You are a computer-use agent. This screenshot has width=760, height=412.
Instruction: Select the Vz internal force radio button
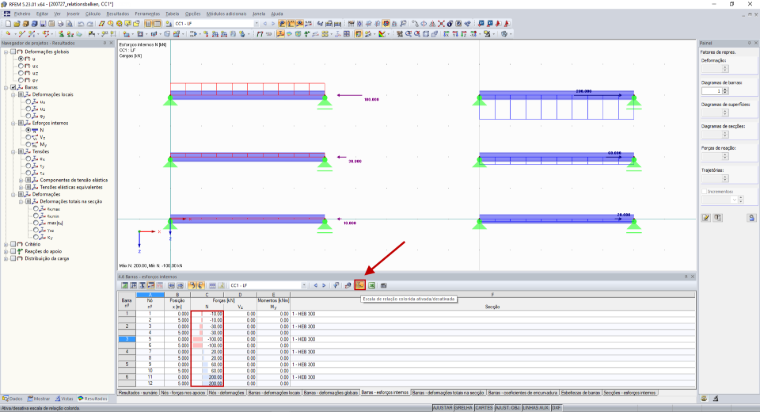[28, 137]
